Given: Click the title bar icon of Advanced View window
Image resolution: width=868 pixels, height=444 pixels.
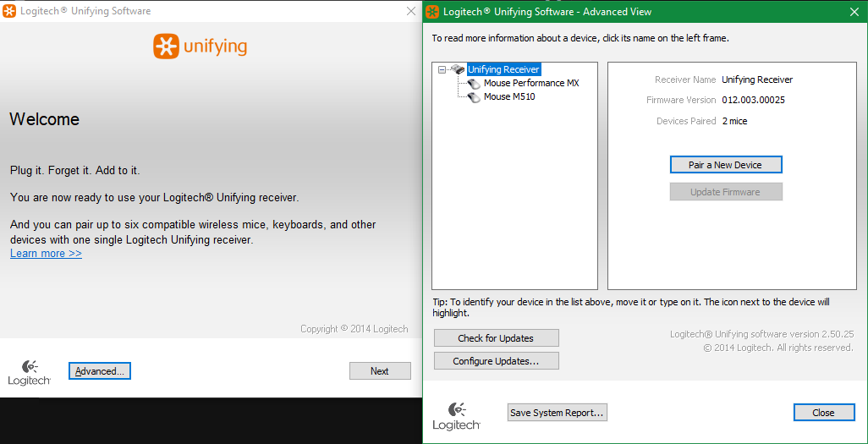Looking at the screenshot, I should pyautogui.click(x=433, y=11).
